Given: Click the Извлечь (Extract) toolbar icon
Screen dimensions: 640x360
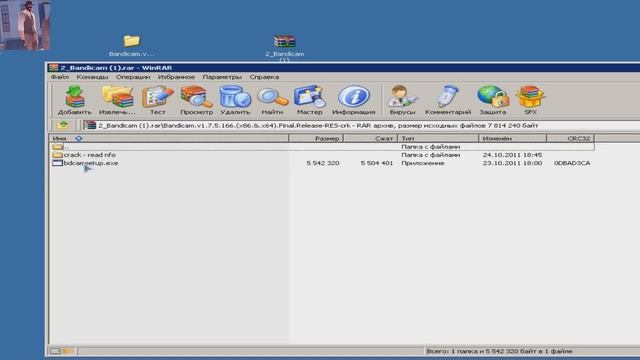Looking at the screenshot, I should (117, 100).
